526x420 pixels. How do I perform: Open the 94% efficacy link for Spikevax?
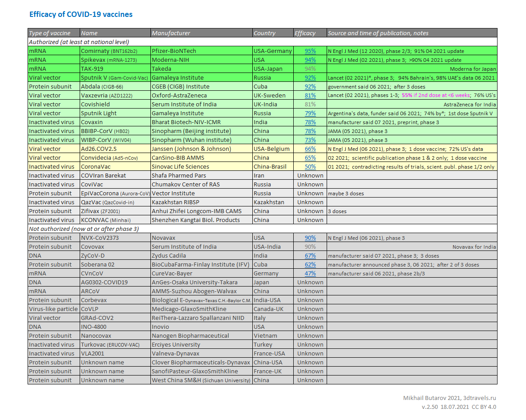310,60
